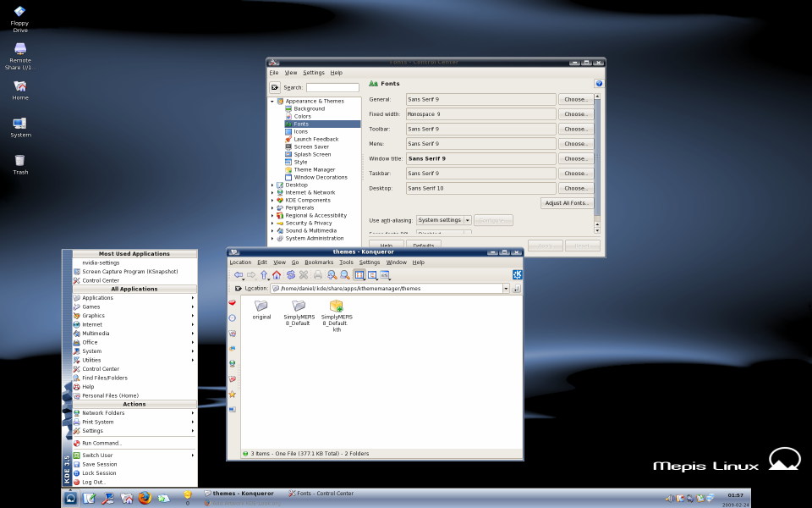Click the Adjust All Fonts button
This screenshot has height=508, width=812.
click(x=567, y=203)
